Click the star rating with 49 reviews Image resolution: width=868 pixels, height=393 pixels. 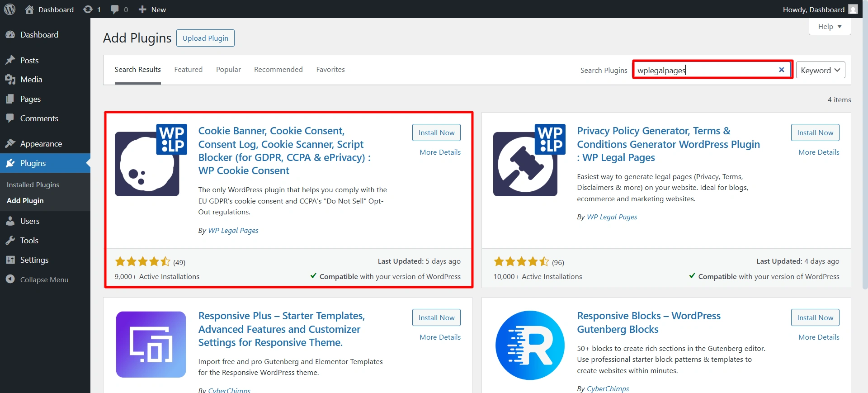coord(142,262)
